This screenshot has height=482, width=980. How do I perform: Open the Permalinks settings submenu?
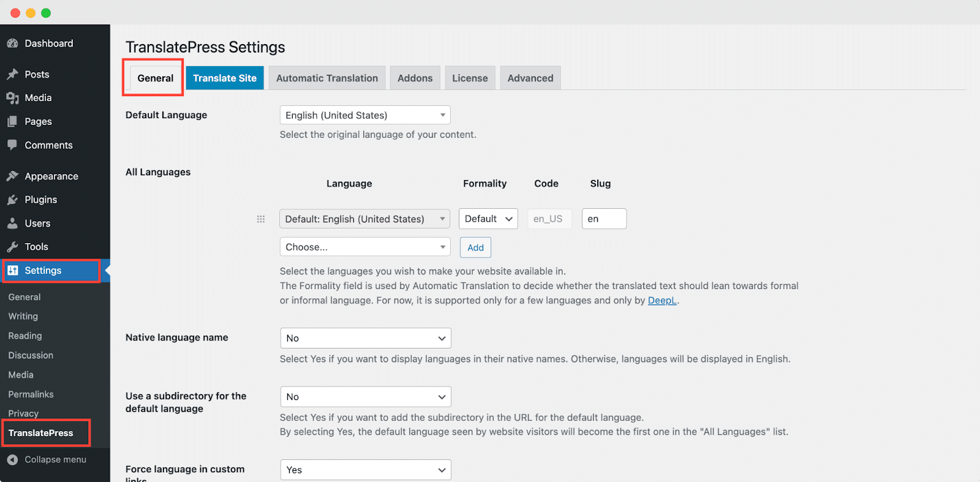[31, 394]
